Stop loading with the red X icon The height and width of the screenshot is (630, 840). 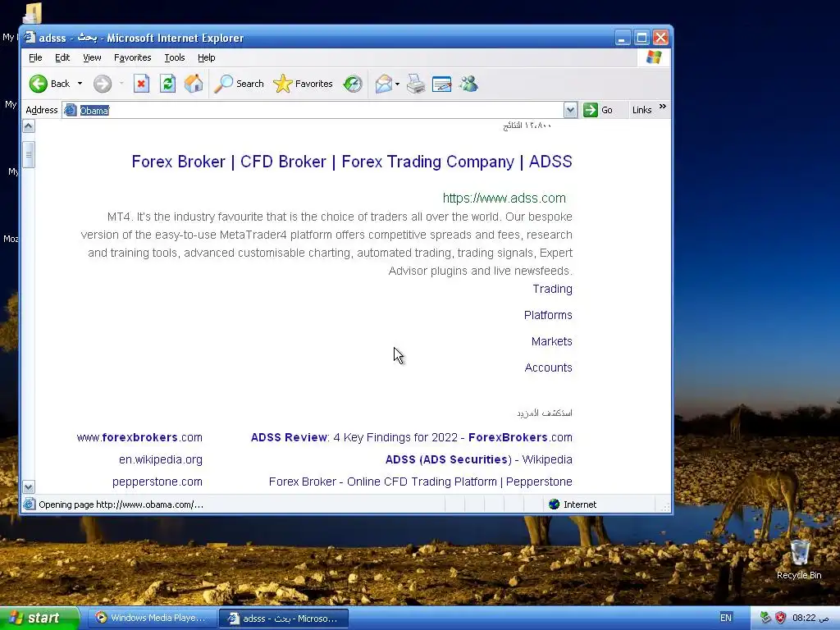[x=141, y=84]
